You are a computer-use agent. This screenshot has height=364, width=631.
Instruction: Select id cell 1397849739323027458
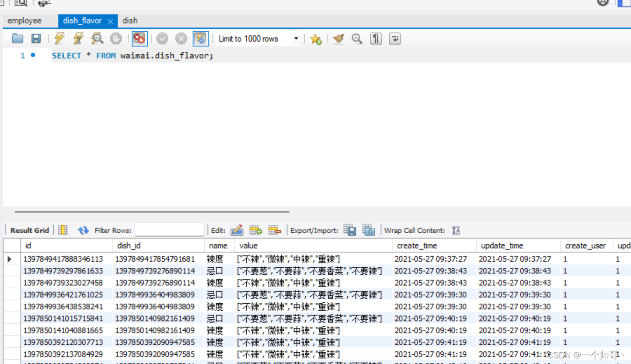[x=67, y=283]
